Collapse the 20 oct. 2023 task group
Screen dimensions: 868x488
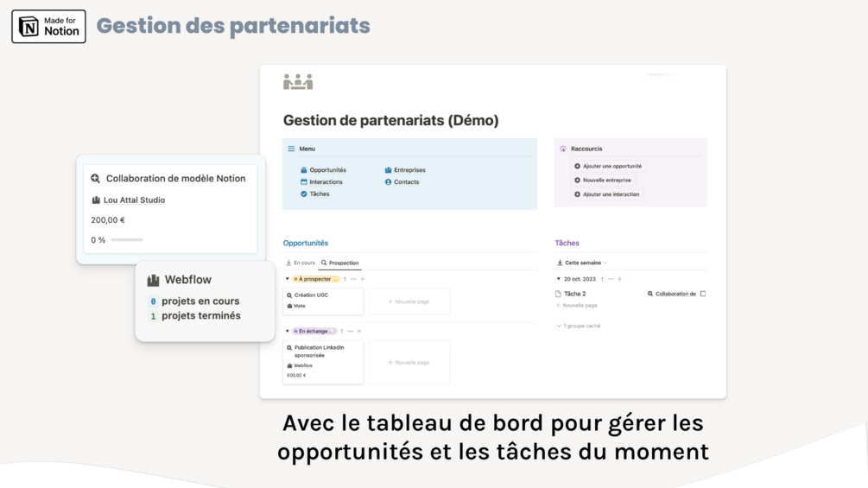click(559, 279)
